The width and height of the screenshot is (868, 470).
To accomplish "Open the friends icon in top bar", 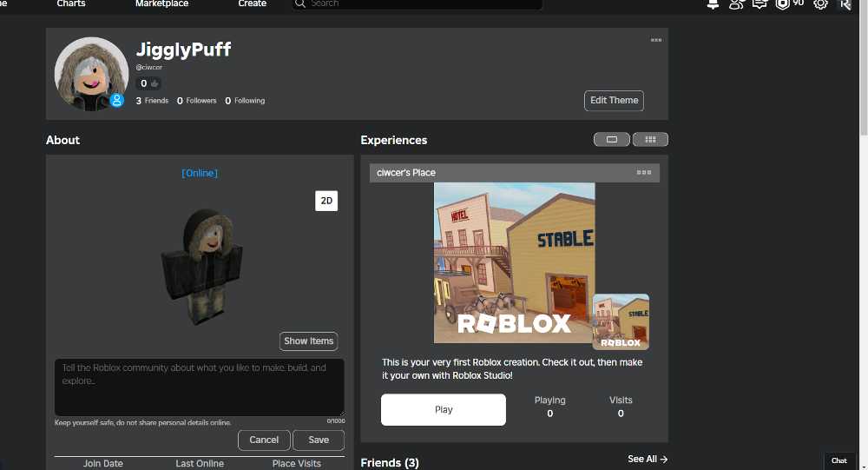I will 736,4.
